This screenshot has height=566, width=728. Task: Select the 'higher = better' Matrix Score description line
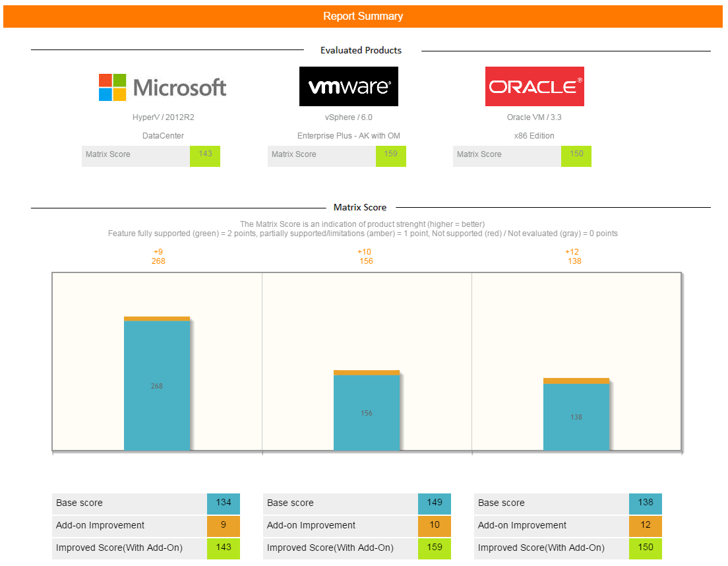click(x=362, y=224)
